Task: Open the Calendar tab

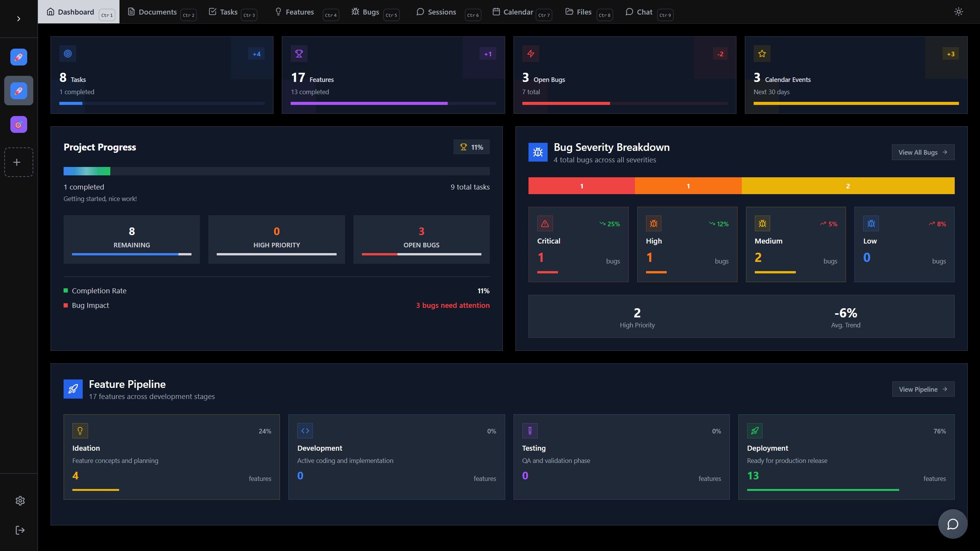Action: click(x=517, y=12)
